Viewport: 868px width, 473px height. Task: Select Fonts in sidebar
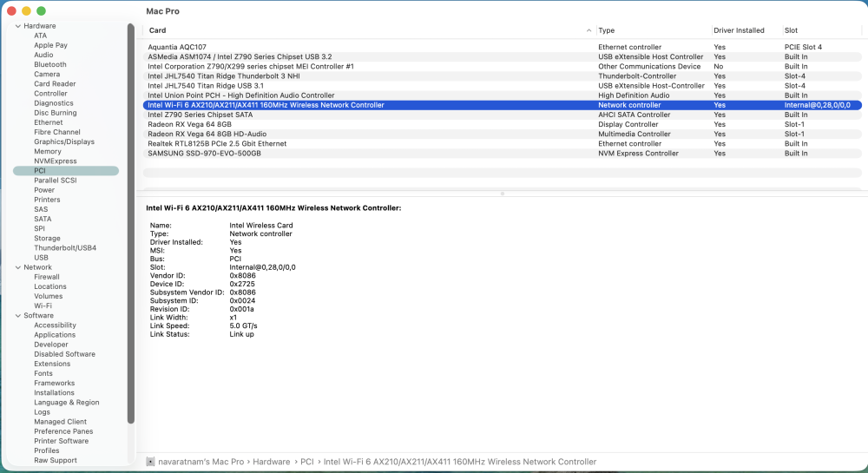(x=43, y=373)
